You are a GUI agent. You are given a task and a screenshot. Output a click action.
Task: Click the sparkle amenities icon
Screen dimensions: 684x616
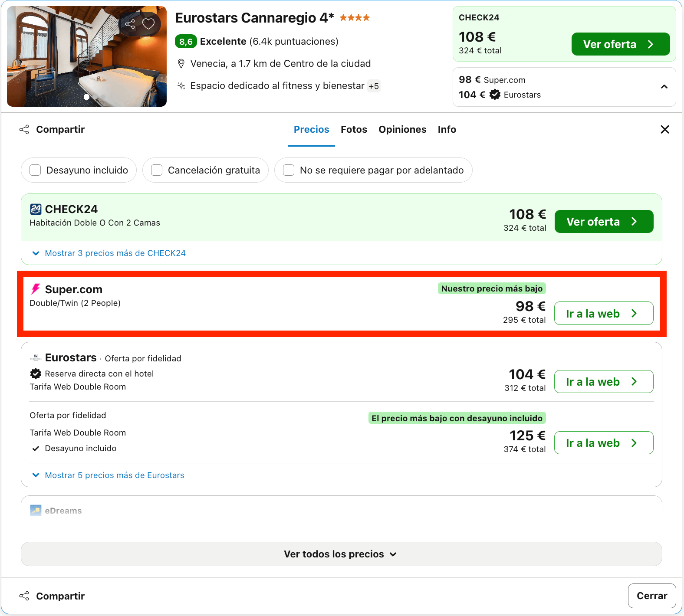(x=181, y=85)
